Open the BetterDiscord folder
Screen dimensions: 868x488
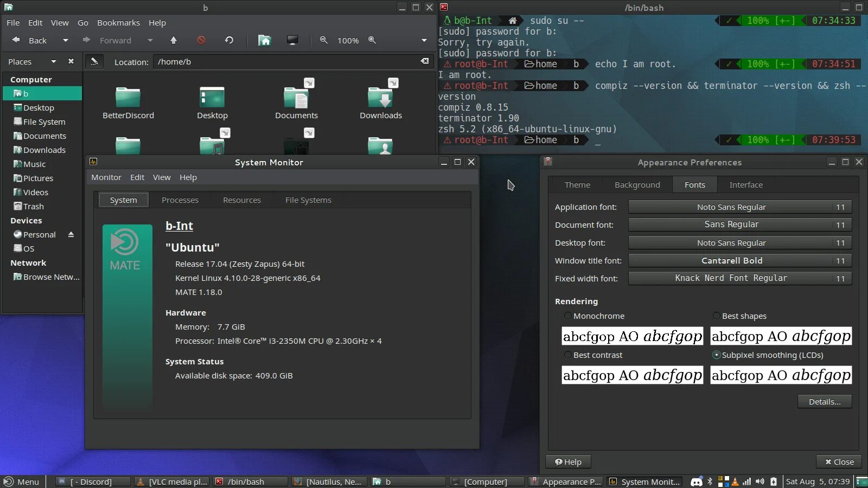pos(128,103)
